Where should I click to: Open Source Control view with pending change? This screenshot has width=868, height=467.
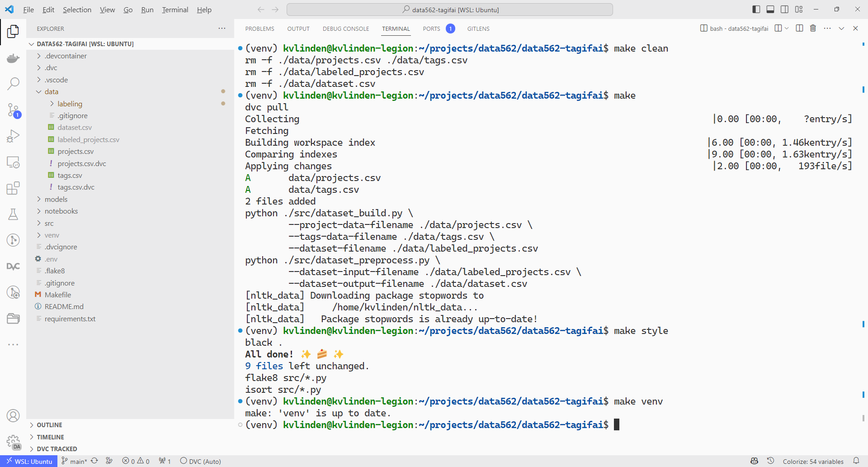(13, 110)
